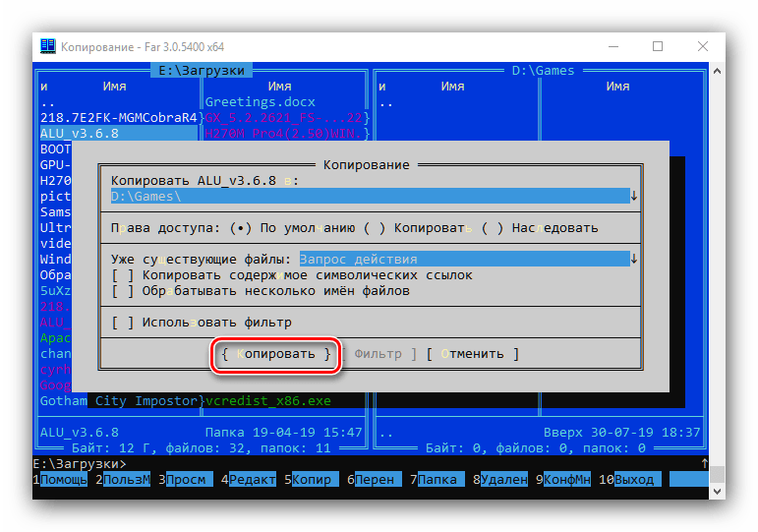Click 10 Выход in the key bar

629,479
